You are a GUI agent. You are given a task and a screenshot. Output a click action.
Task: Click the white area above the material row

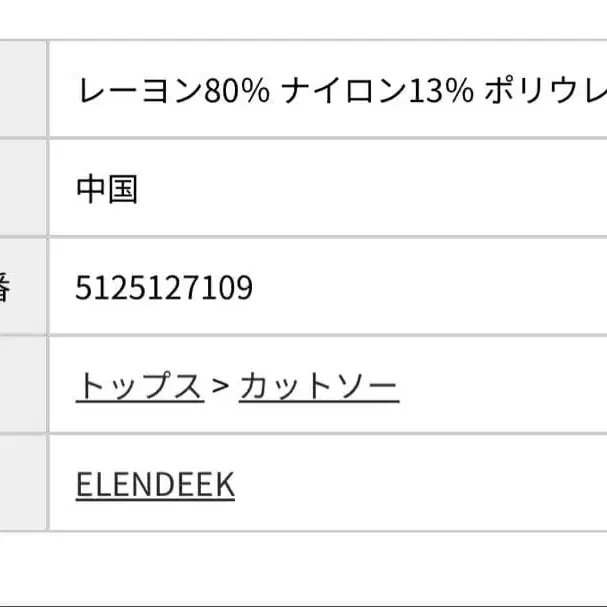coord(300,18)
